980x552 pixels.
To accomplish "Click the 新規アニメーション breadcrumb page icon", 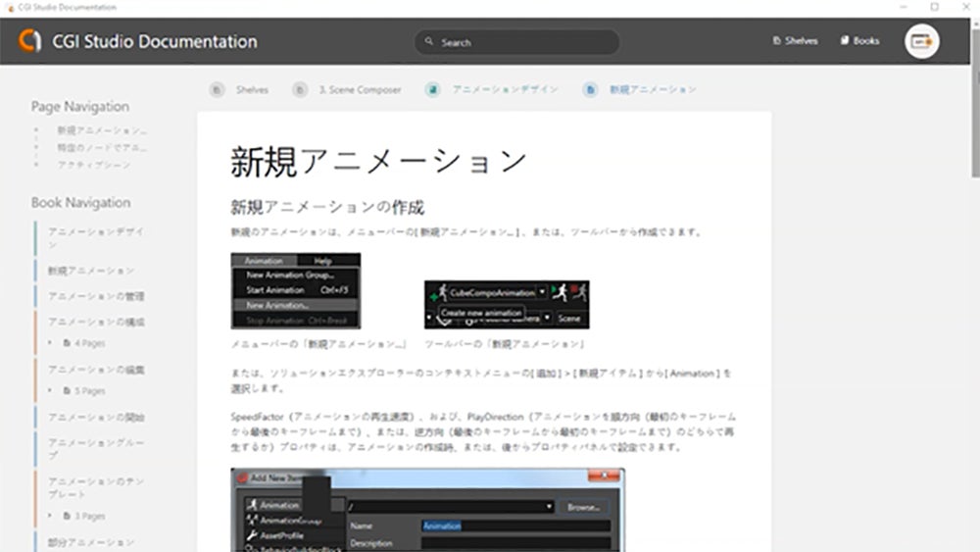I will tap(590, 90).
